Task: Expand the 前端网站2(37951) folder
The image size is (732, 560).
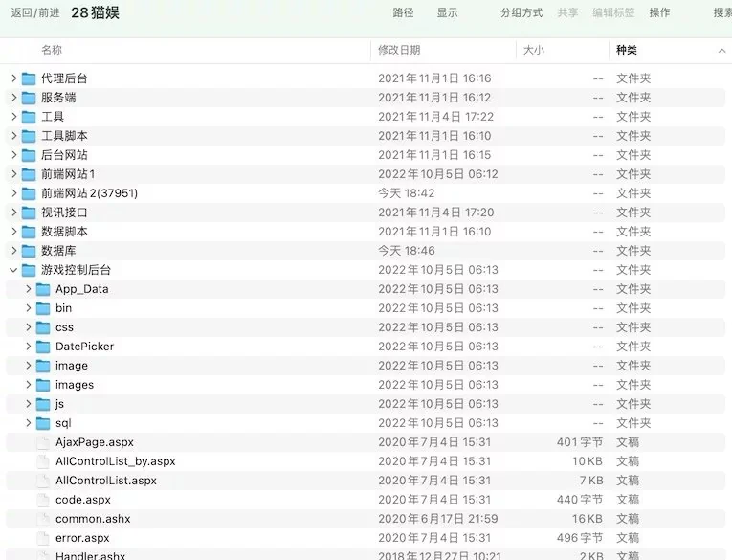Action: [x=13, y=193]
